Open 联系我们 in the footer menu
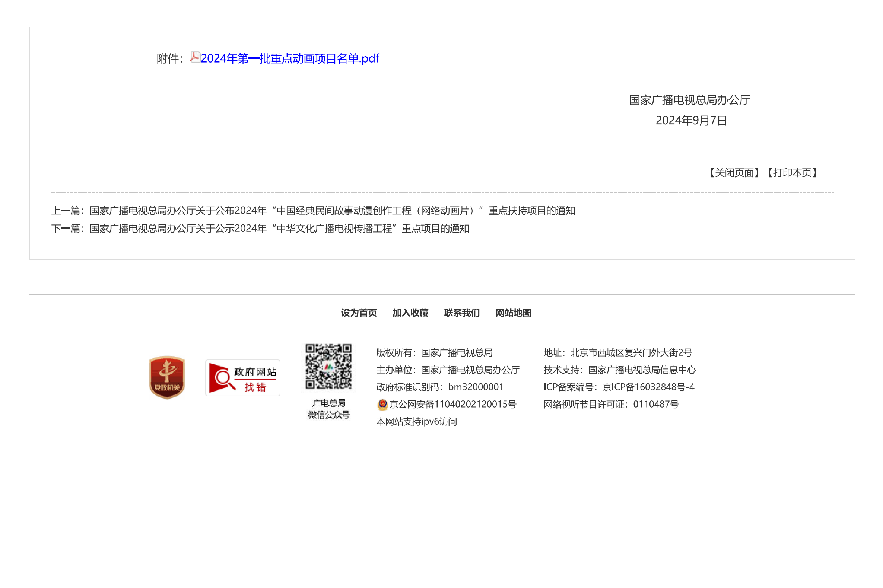Screen dimensions: 883x588 [x=461, y=313]
